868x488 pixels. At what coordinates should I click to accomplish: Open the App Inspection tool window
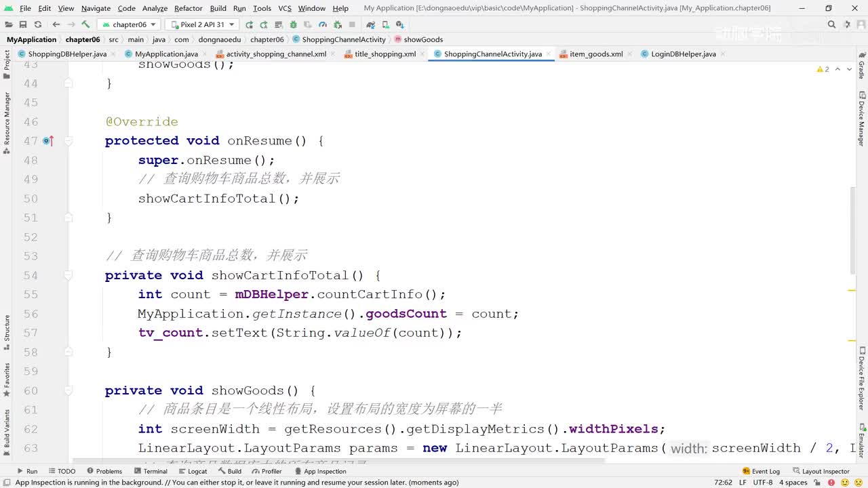(x=319, y=471)
